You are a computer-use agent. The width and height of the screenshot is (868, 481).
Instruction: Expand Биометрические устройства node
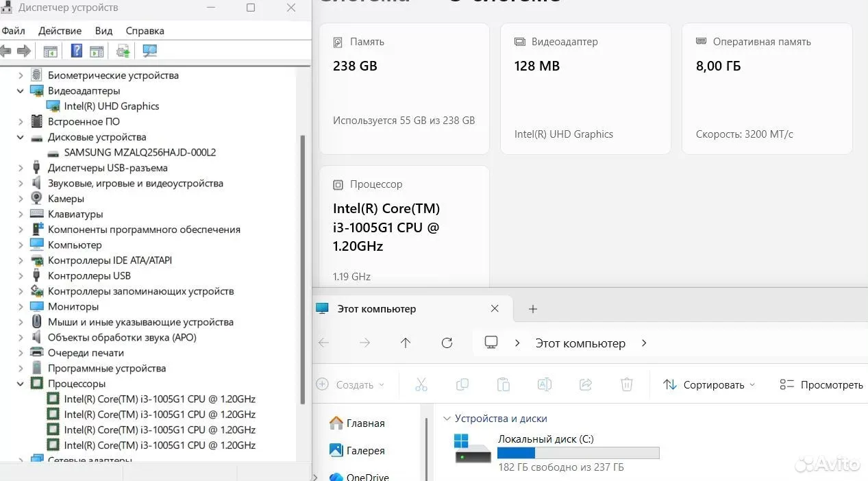(21, 75)
